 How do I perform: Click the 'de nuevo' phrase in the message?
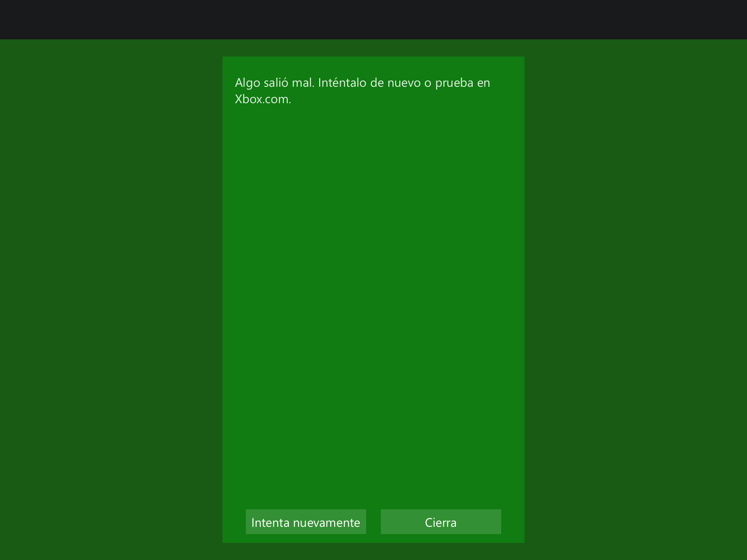pos(395,83)
